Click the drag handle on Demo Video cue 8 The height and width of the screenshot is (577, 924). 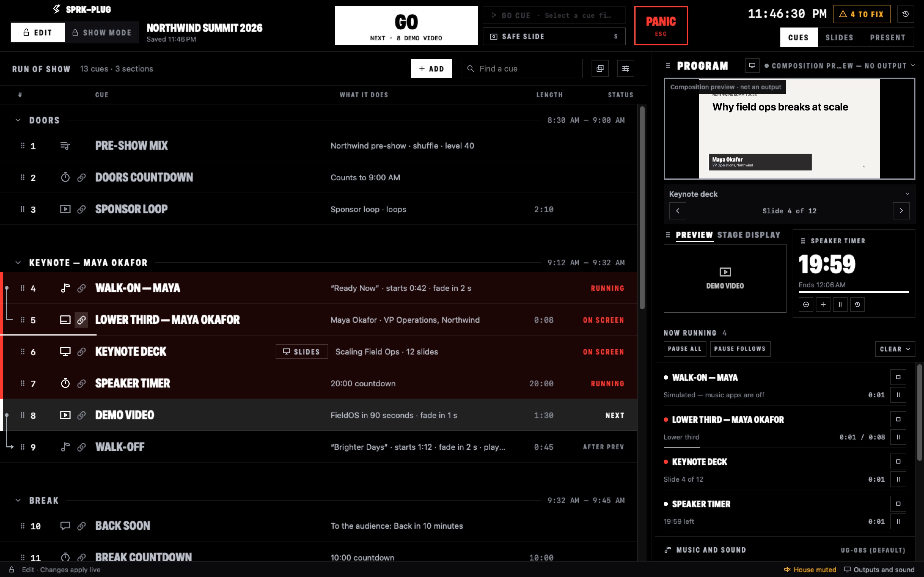click(x=23, y=415)
